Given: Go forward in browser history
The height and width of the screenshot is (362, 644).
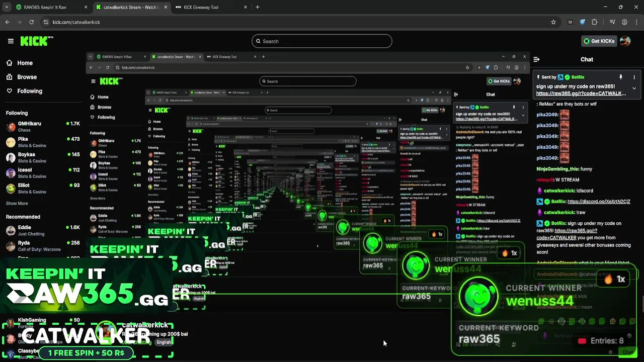Looking at the screenshot, I should pyautogui.click(x=20, y=22).
